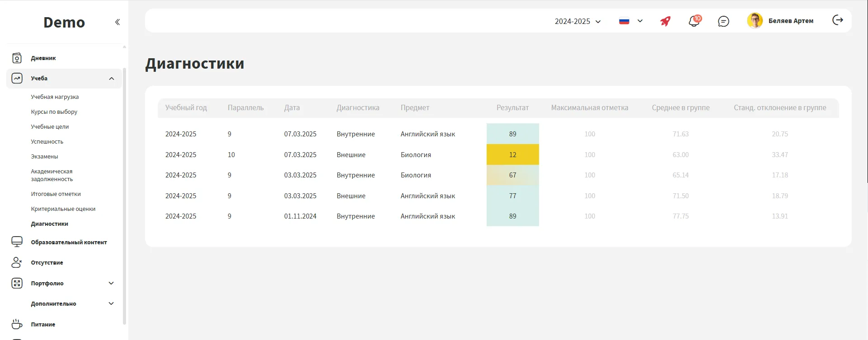Collapse sidebar with double chevron icon

(117, 22)
